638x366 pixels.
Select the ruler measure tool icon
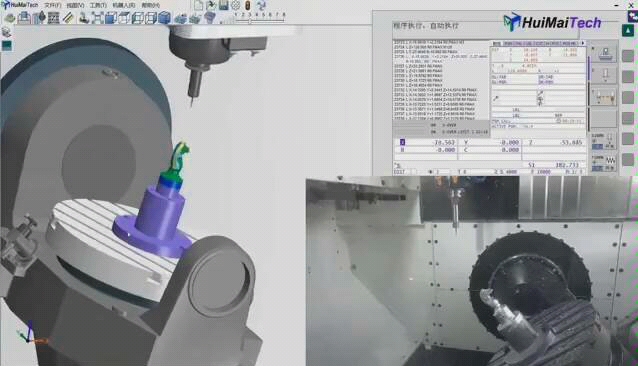[68, 18]
